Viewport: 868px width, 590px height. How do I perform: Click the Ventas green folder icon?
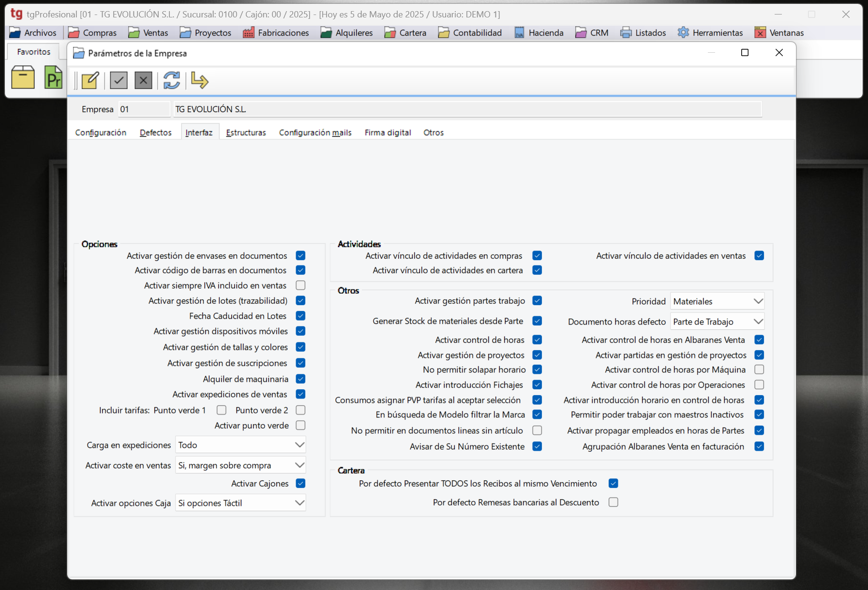click(134, 32)
